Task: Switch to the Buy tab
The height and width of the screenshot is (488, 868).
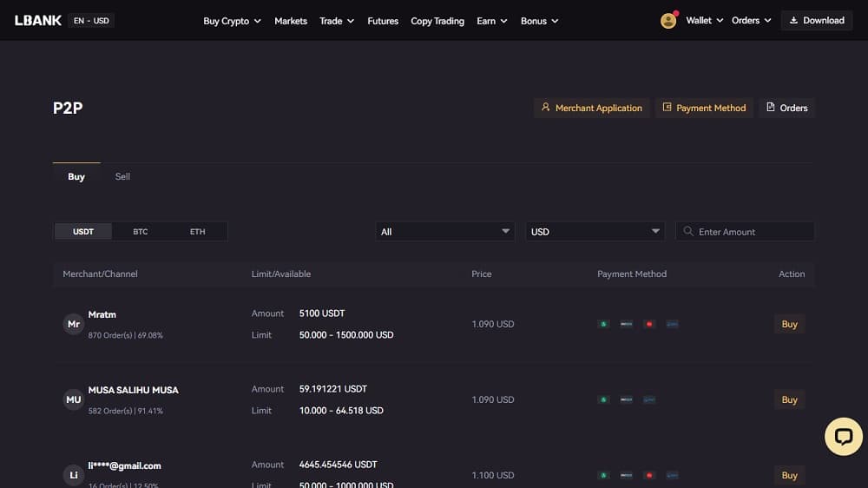Action: pyautogui.click(x=76, y=176)
